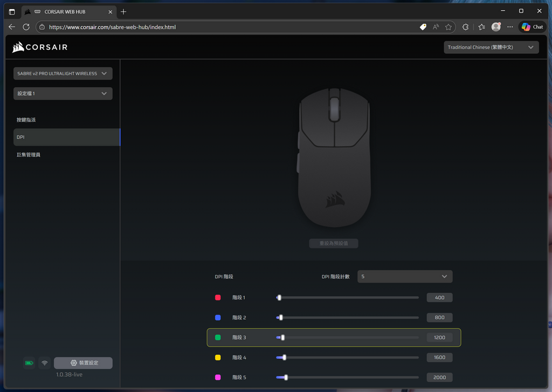
Task: Open the DPI 階段計數 count dropdown
Action: click(405, 276)
